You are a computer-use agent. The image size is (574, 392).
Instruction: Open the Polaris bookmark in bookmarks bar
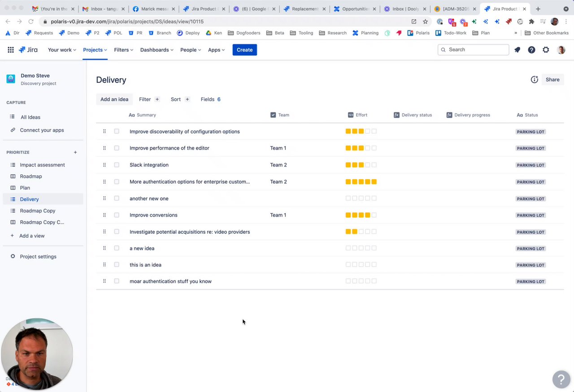coord(418,33)
